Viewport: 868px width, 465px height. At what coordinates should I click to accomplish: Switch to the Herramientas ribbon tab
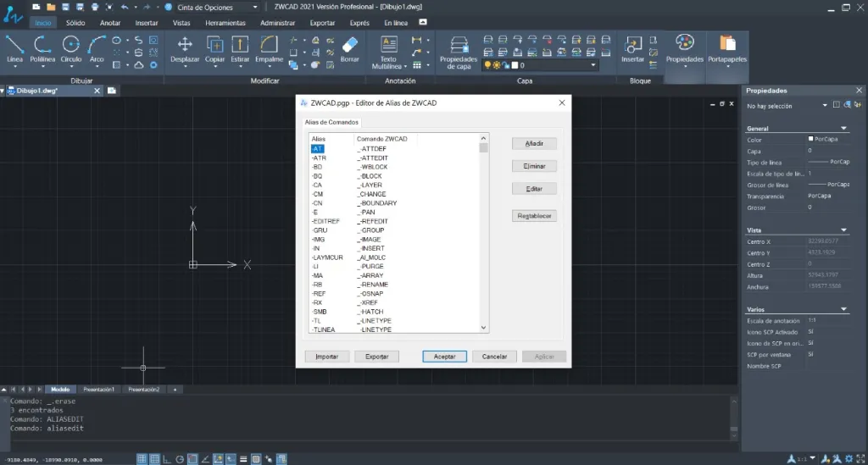pyautogui.click(x=225, y=23)
